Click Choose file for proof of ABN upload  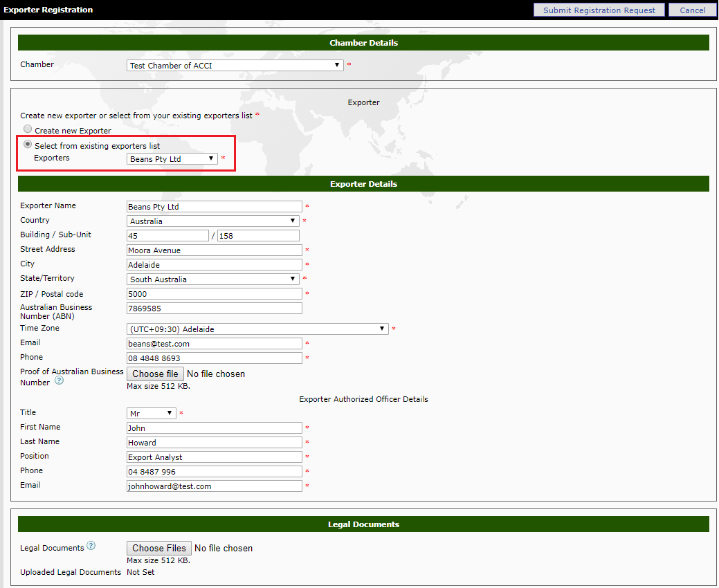155,374
